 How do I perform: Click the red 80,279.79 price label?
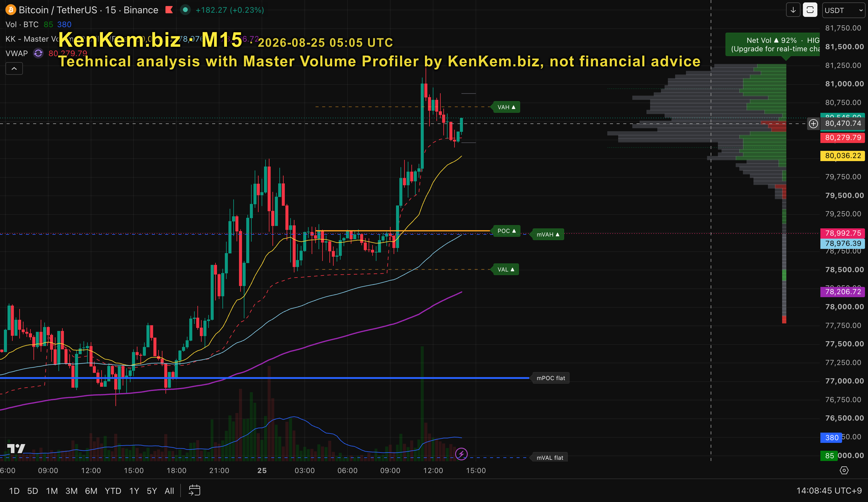843,138
